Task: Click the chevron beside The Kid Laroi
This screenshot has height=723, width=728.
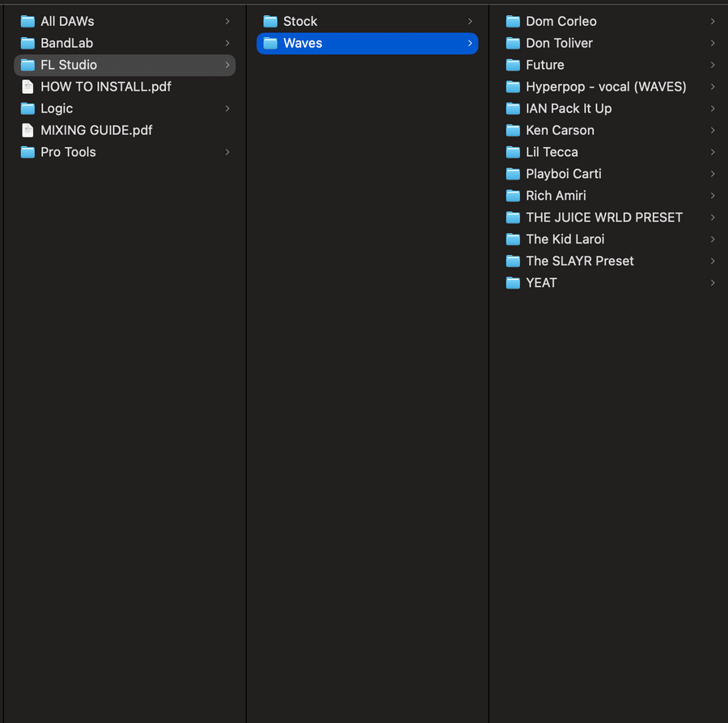Action: pyautogui.click(x=713, y=239)
